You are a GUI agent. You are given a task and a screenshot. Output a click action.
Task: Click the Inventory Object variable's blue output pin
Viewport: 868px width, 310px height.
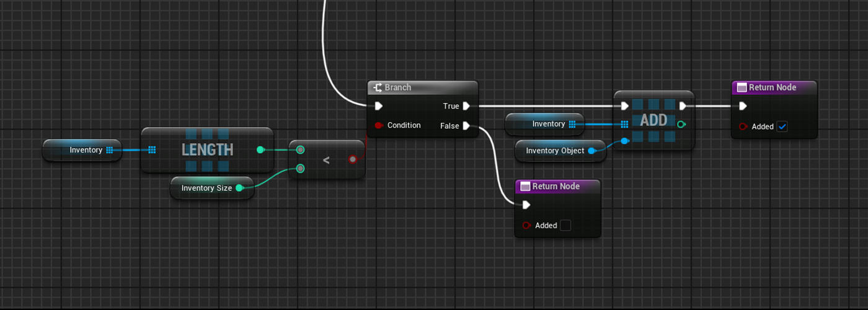(x=591, y=151)
